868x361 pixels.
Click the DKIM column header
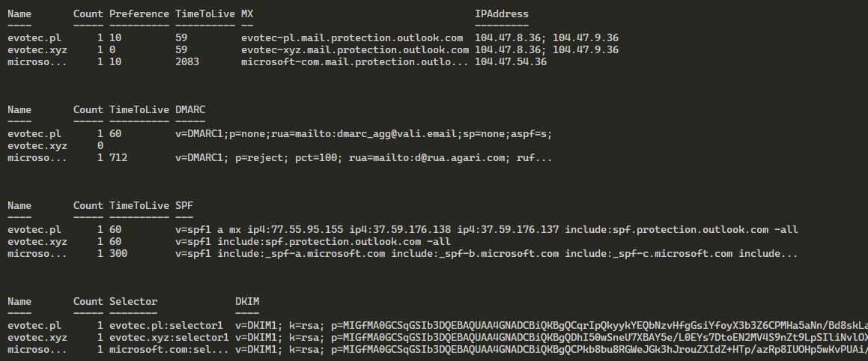click(247, 301)
